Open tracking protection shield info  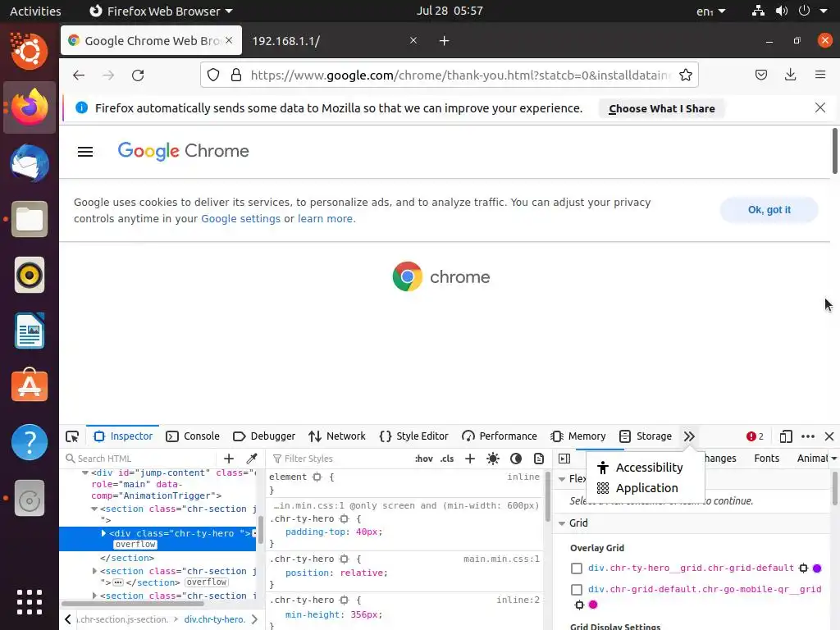[x=213, y=75]
